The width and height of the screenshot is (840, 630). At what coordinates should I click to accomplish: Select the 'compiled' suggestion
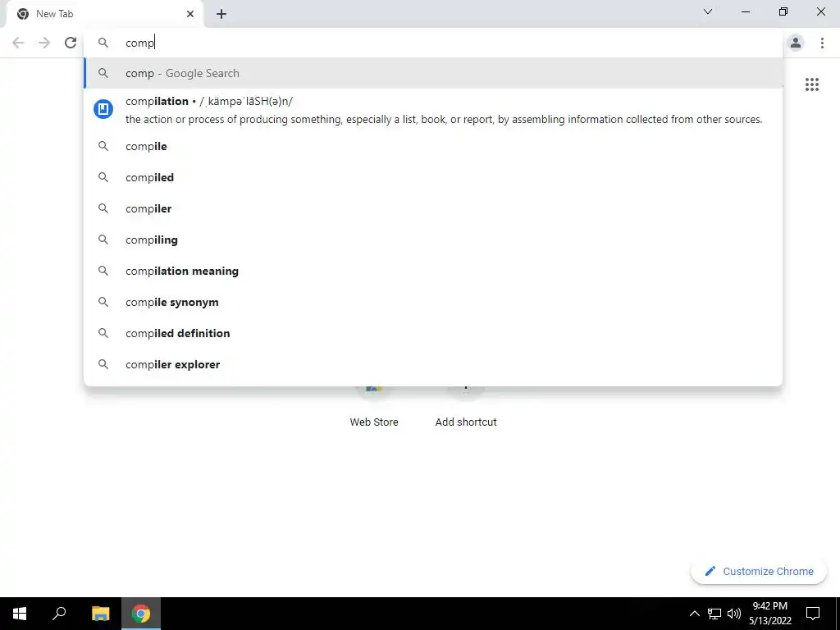point(433,177)
